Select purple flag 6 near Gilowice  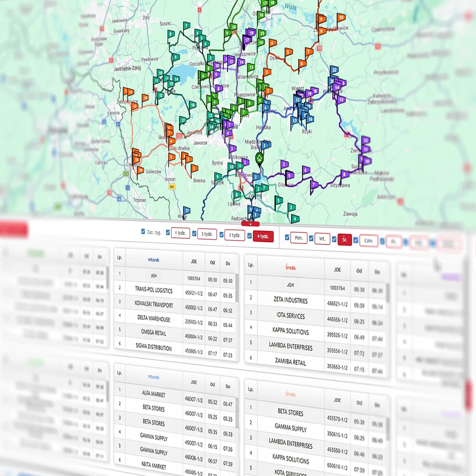coord(306,170)
